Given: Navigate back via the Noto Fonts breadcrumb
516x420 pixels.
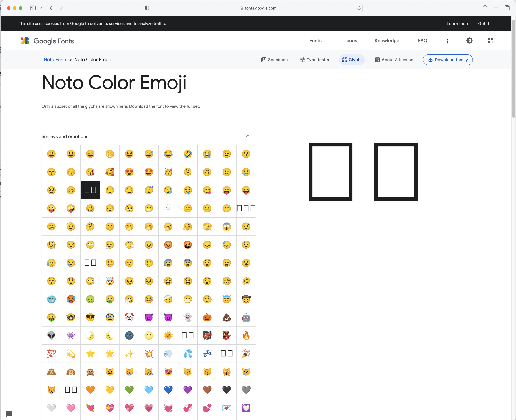Looking at the screenshot, I should tap(55, 60).
